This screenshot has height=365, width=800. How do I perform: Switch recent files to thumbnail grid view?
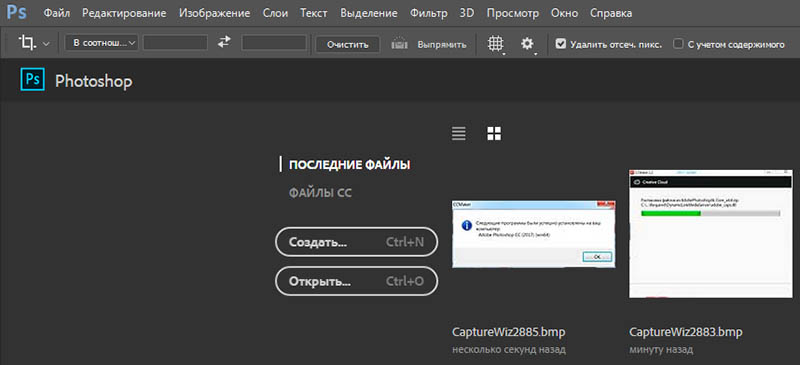pos(494,134)
